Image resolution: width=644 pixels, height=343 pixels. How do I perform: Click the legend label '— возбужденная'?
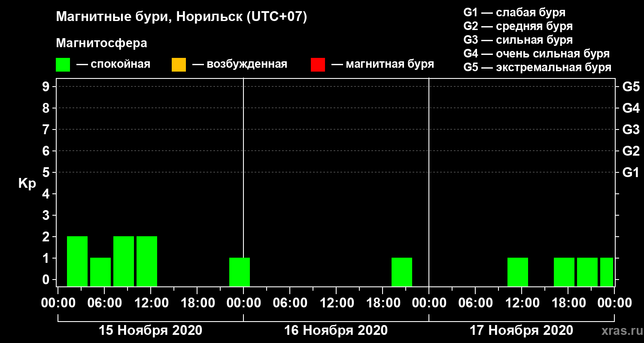[x=240, y=65]
